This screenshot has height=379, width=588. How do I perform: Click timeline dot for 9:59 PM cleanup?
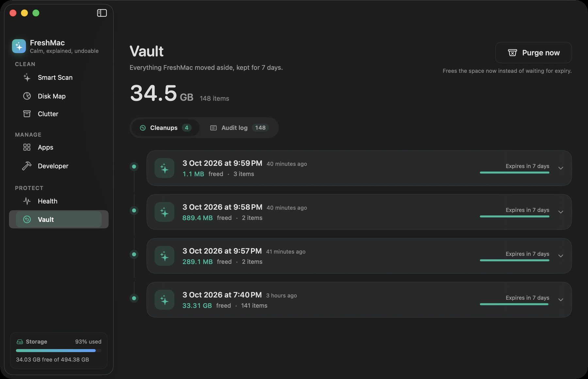[x=134, y=167]
